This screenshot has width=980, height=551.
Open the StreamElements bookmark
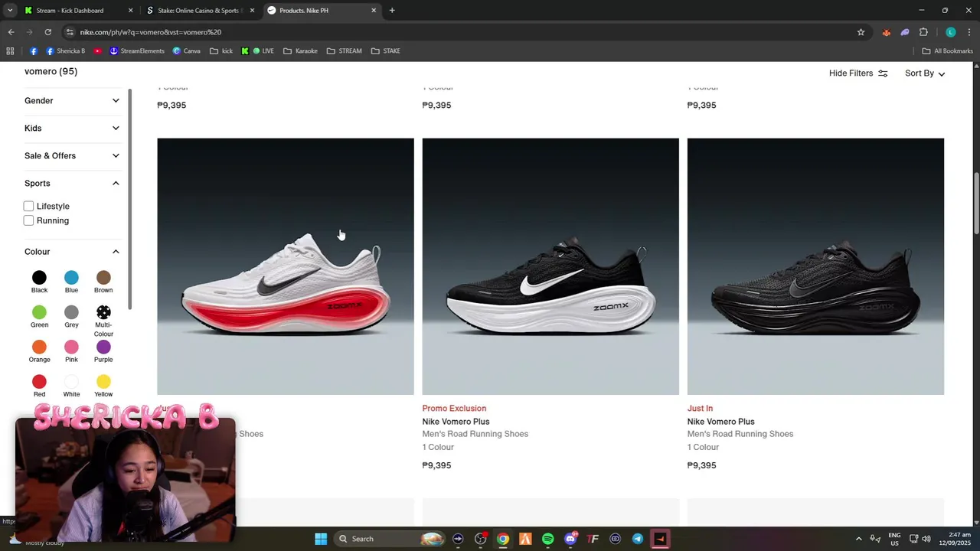[x=137, y=51]
